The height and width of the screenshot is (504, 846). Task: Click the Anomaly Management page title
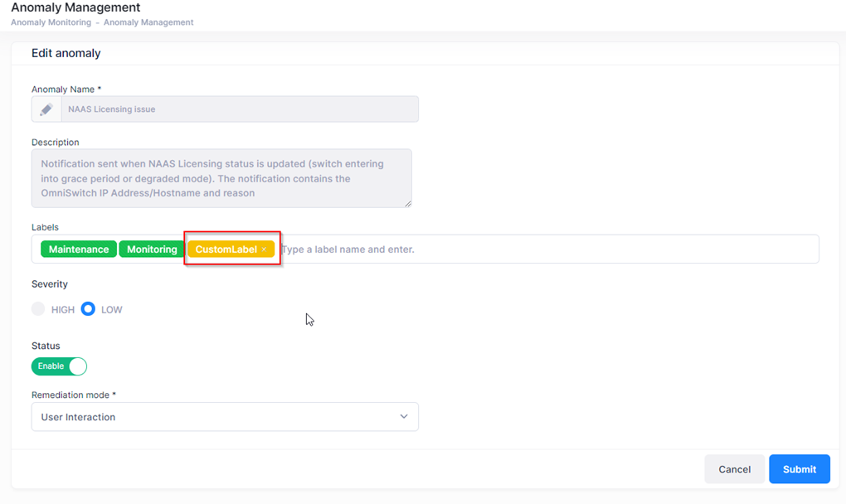click(x=75, y=7)
